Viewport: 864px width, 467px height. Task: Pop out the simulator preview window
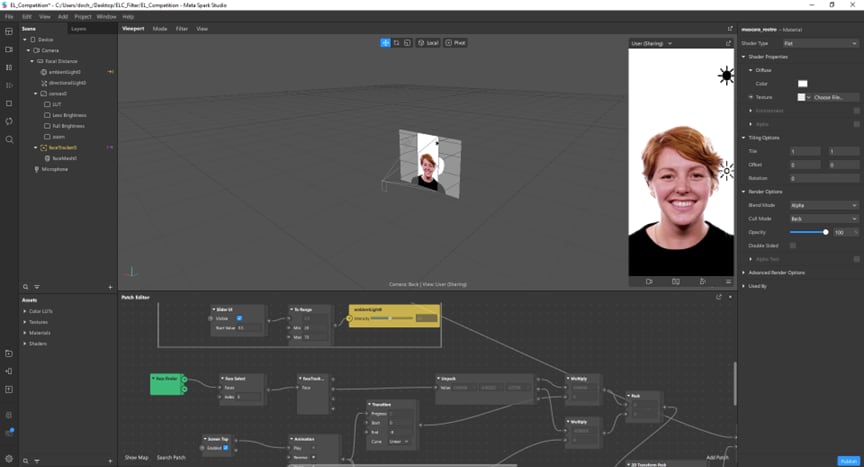pyautogui.click(x=729, y=43)
